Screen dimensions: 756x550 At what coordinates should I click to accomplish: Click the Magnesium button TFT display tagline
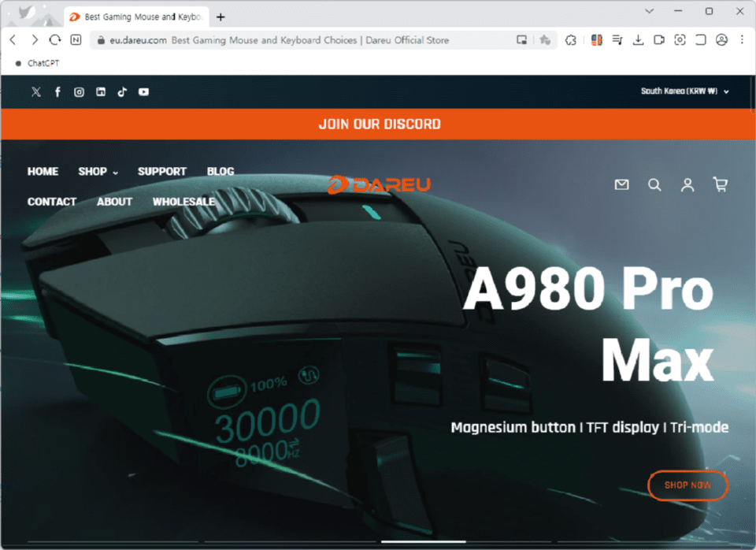[590, 427]
